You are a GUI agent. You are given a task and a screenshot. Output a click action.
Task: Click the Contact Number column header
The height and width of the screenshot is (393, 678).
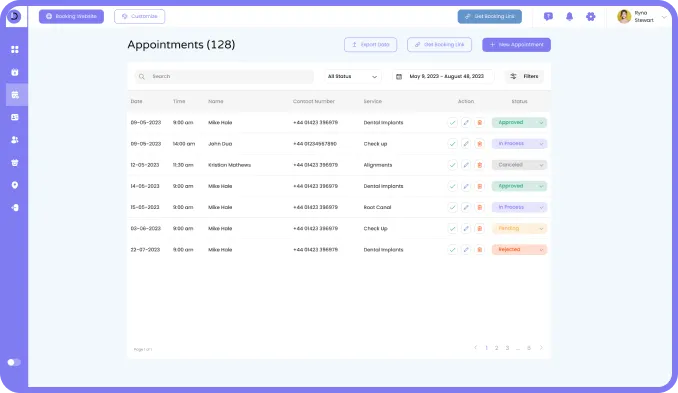[x=314, y=102]
